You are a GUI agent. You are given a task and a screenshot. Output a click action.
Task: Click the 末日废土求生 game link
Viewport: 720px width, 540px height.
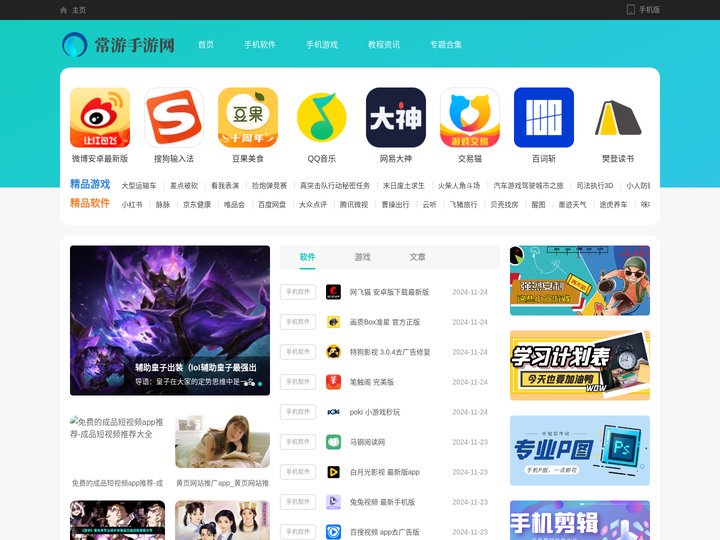coord(404,186)
